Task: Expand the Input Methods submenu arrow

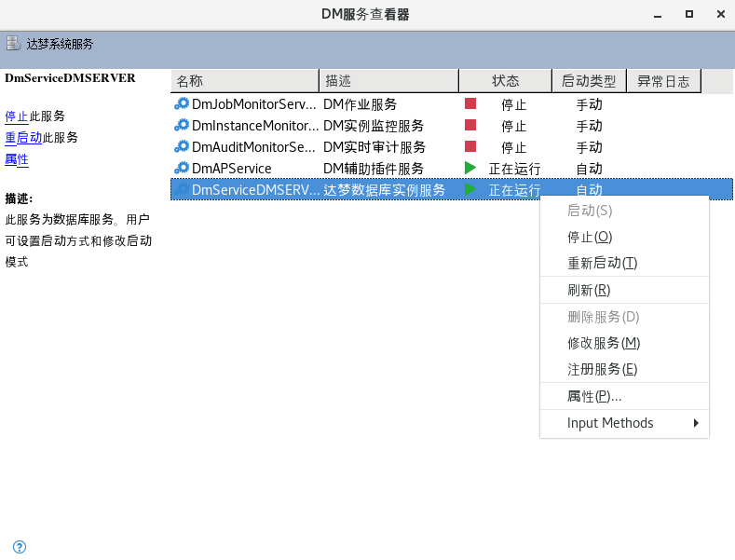Action: [x=696, y=423]
